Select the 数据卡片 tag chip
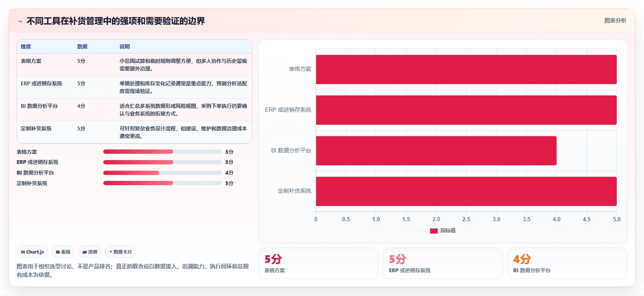This screenshot has height=296, width=644. (121, 252)
